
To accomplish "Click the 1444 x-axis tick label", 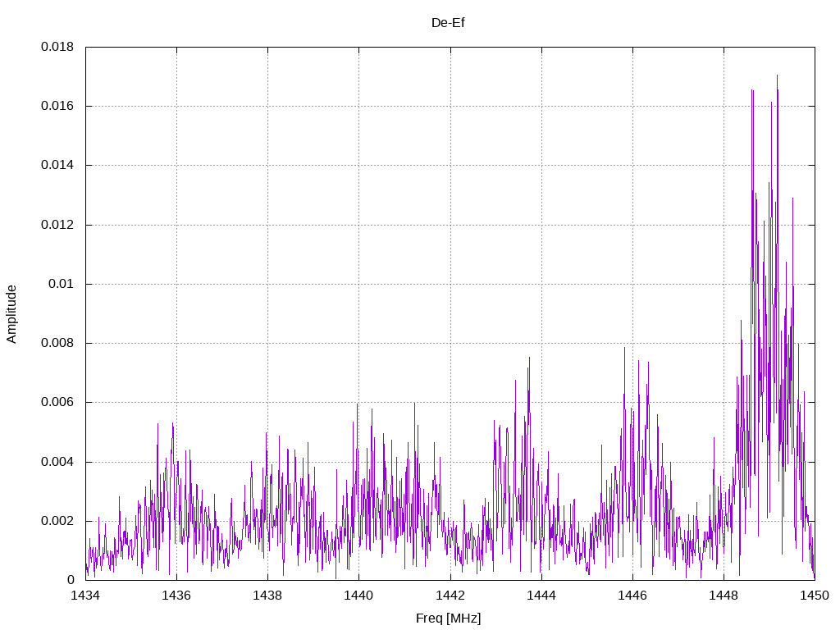I will (x=541, y=596).
